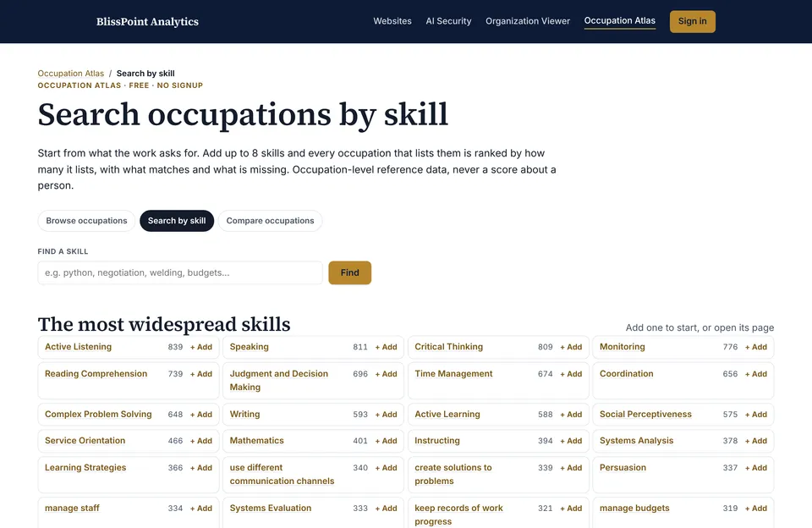Add the Instructing skill

pyautogui.click(x=571, y=441)
